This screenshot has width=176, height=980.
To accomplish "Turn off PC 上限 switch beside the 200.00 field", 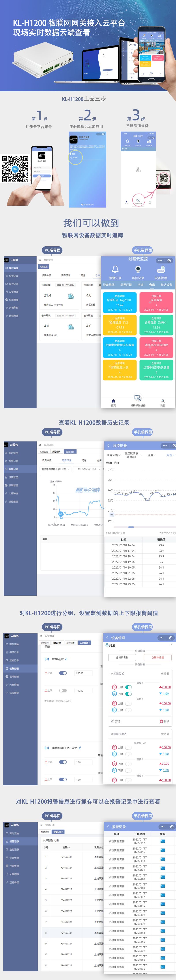I will click(63, 673).
